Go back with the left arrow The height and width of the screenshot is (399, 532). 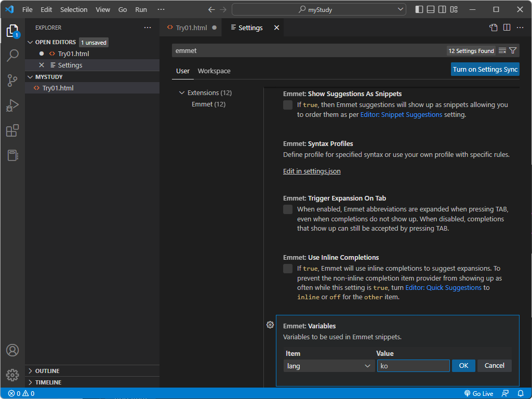[211, 9]
